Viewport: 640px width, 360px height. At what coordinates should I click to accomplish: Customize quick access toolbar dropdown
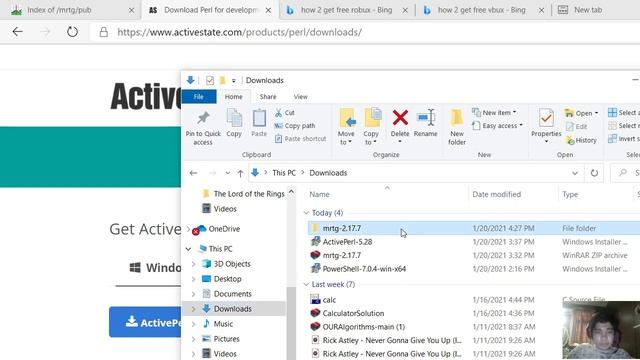point(233,81)
